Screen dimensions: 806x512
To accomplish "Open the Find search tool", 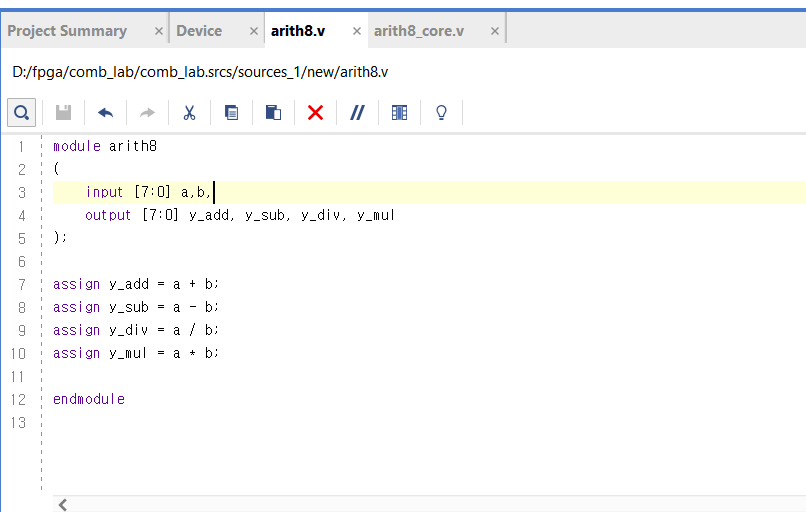I will tap(22, 113).
